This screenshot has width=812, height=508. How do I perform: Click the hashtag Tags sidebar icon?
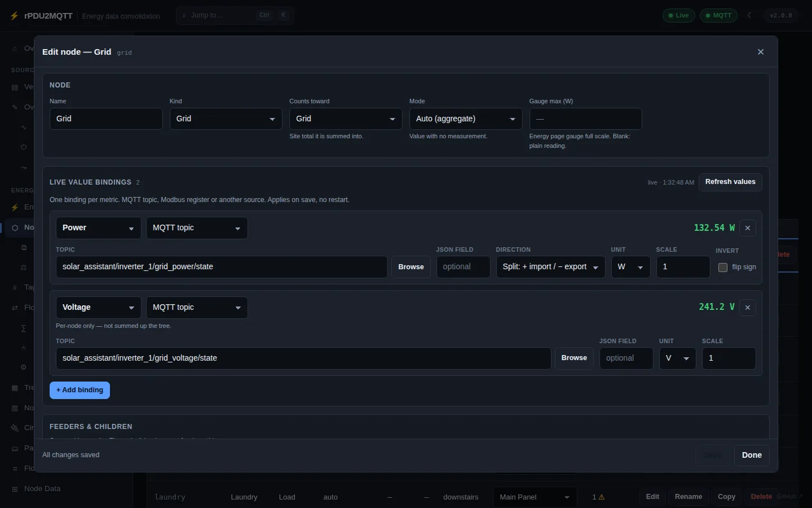click(x=15, y=287)
